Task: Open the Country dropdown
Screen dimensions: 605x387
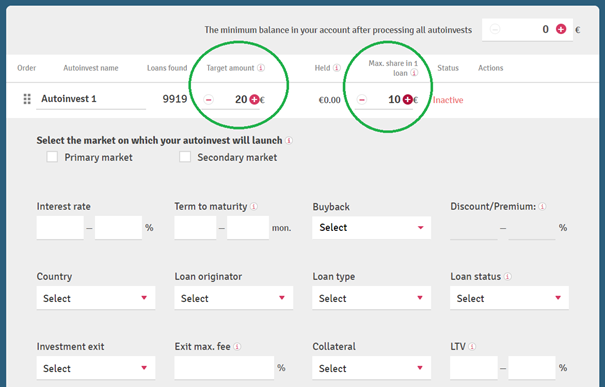Action: click(x=96, y=298)
